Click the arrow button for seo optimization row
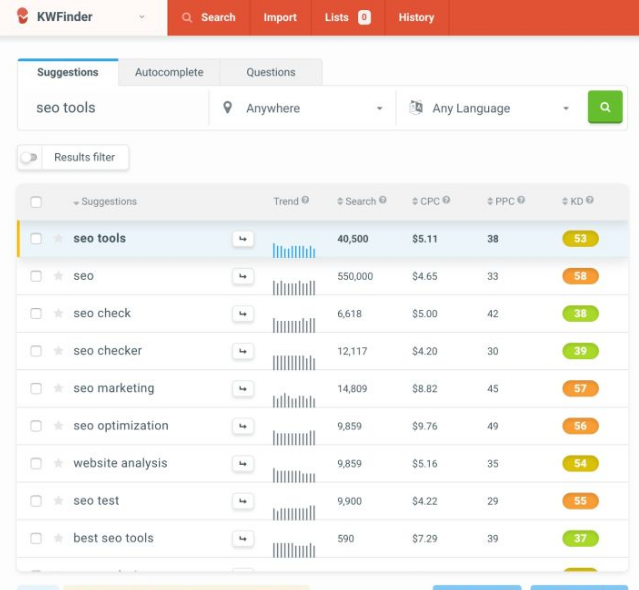 pos(243,426)
